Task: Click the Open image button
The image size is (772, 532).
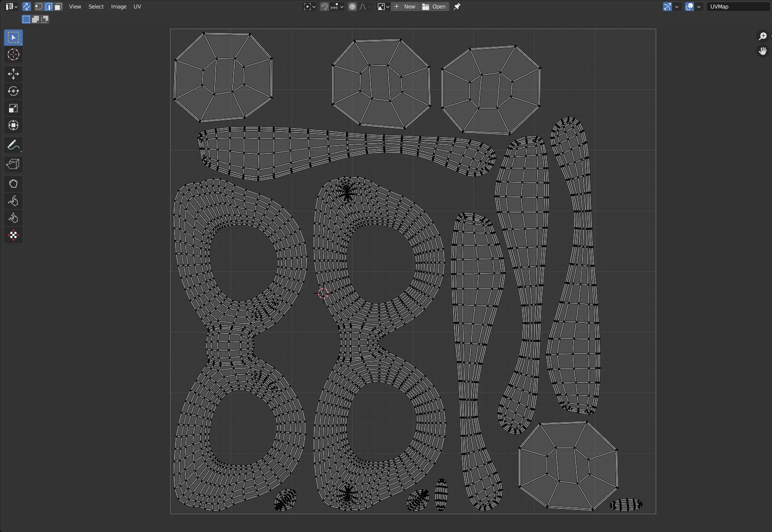Action: pyautogui.click(x=434, y=6)
